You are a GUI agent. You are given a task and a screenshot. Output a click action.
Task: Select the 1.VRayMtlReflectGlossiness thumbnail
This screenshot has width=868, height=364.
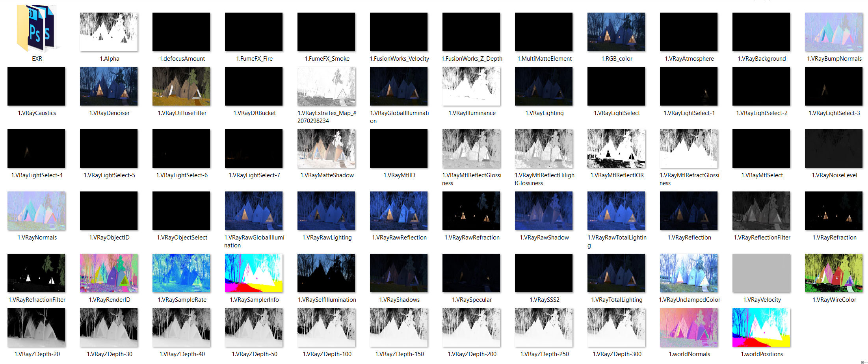(x=471, y=149)
